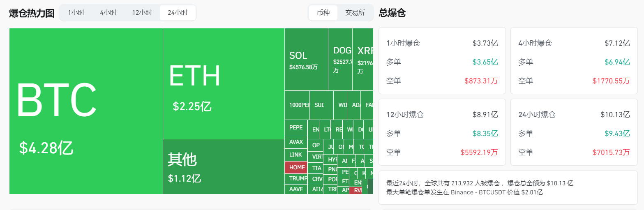Click the red HOME tile
This screenshot has height=210, width=644.
[x=296, y=167]
